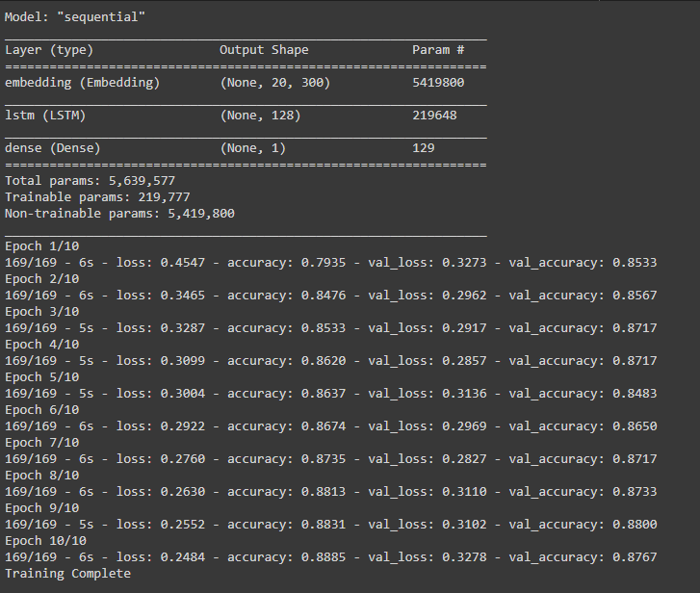700x593 pixels.
Task: Click the "Layer (type)" column header
Action: pyautogui.click(x=49, y=50)
